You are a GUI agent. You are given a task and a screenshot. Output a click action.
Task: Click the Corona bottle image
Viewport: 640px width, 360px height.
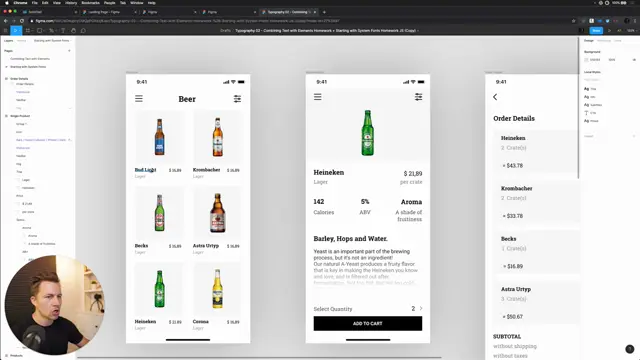coord(218,289)
